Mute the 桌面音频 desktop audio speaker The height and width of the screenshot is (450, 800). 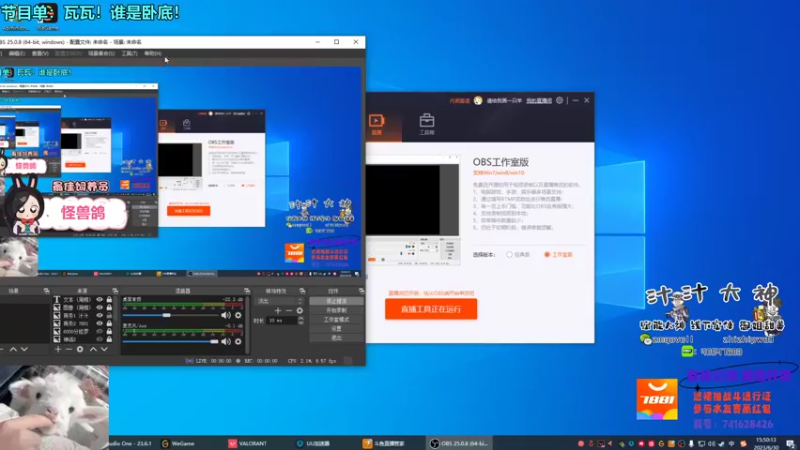[x=226, y=315]
